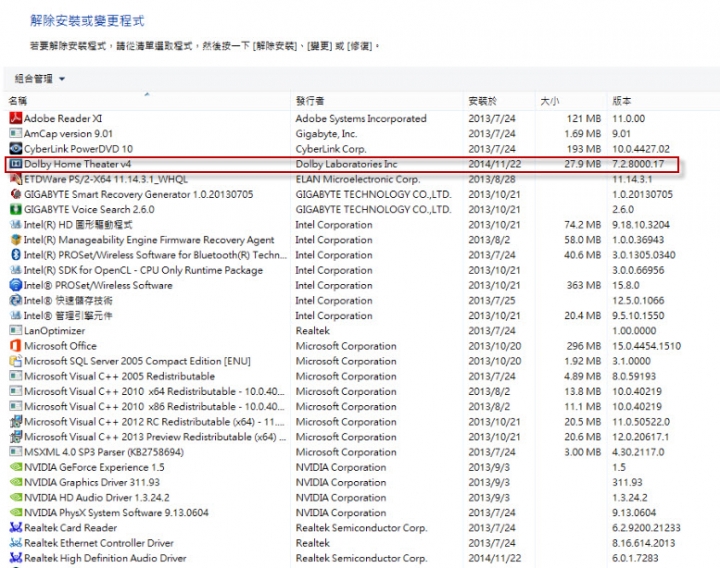The height and width of the screenshot is (568, 720).
Task: Click publisher Gigabyte, Inc.
Action: (326, 134)
